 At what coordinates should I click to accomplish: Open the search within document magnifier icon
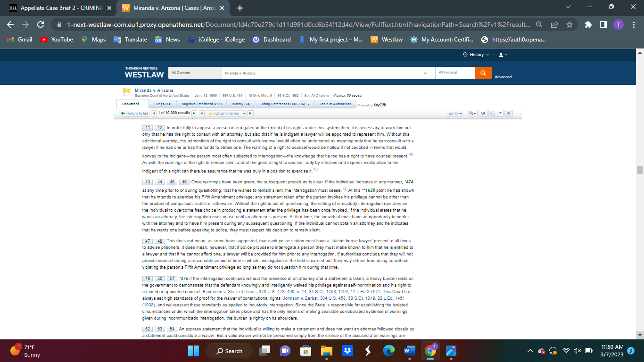click(472, 113)
